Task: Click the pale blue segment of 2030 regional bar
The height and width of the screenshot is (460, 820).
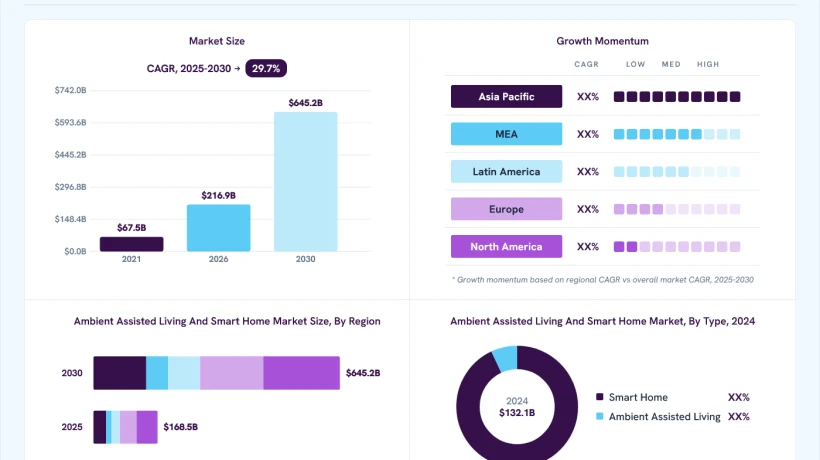Action: point(184,373)
